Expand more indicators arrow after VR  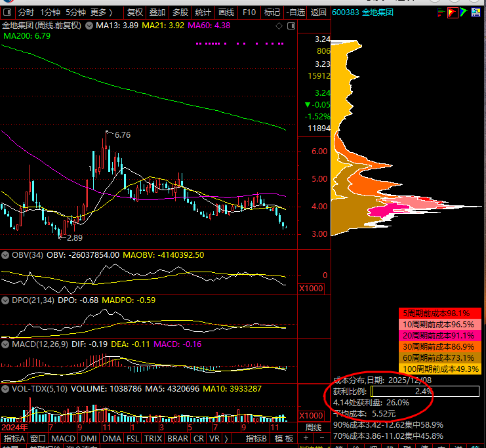[x=226, y=439]
